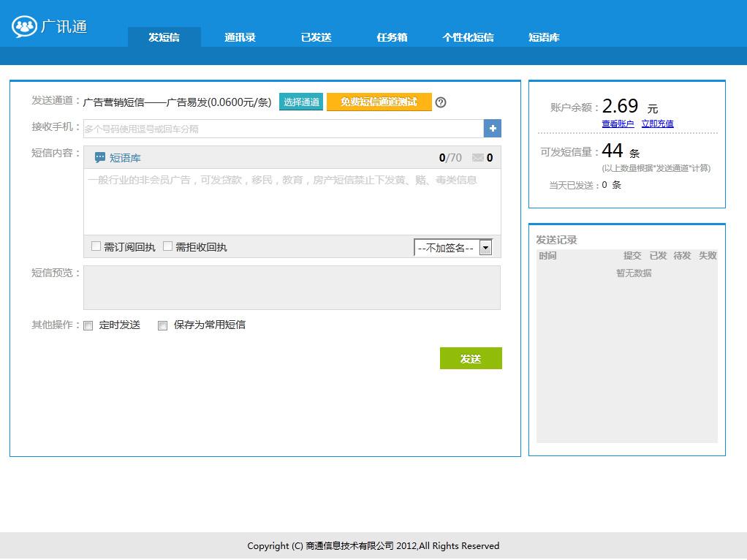Click the blue plus icon to add recipients
The height and width of the screenshot is (560, 747).
tap(493, 129)
